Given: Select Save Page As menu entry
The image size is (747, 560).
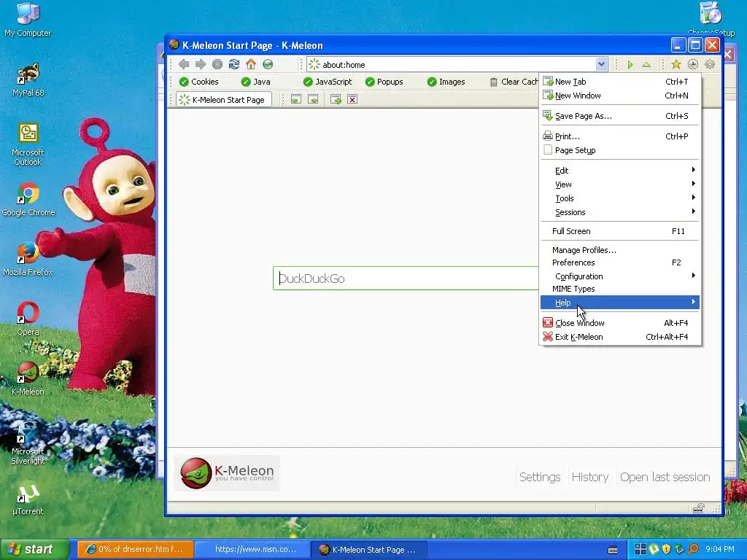Looking at the screenshot, I should [620, 116].
